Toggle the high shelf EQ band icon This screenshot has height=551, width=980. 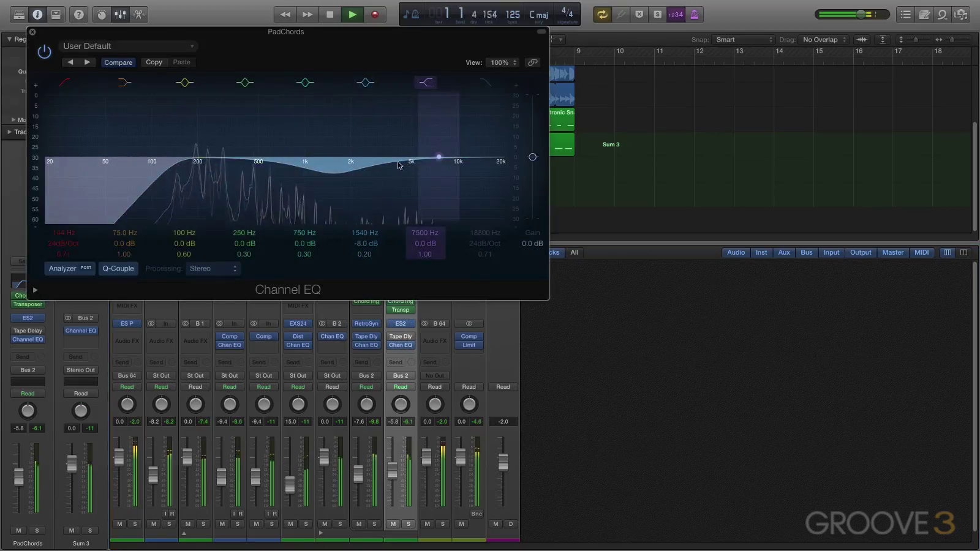point(426,82)
